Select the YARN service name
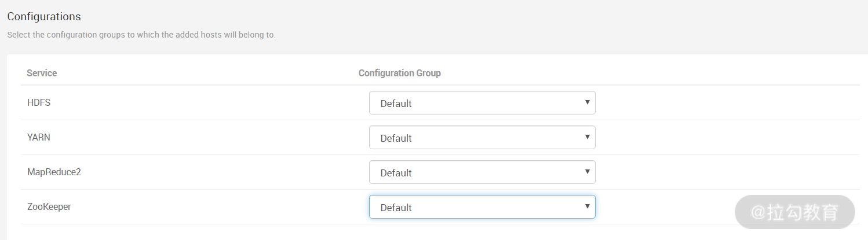Viewport: 868px width, 240px height. [x=39, y=137]
